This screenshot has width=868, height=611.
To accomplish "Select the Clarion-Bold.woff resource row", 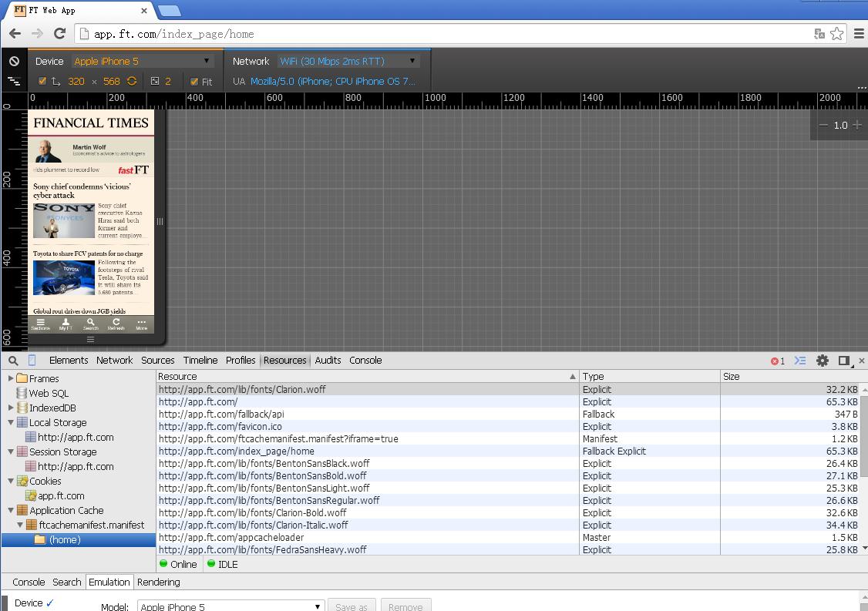I will point(508,513).
